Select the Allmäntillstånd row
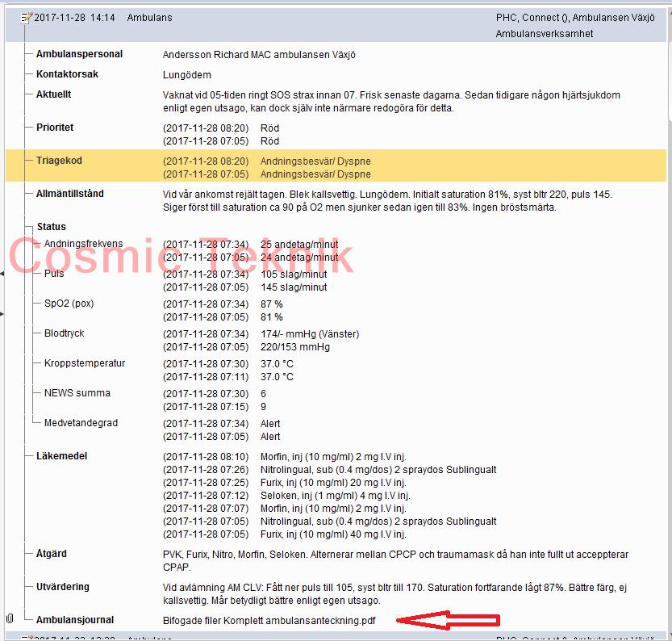The image size is (672, 641). tap(336, 201)
